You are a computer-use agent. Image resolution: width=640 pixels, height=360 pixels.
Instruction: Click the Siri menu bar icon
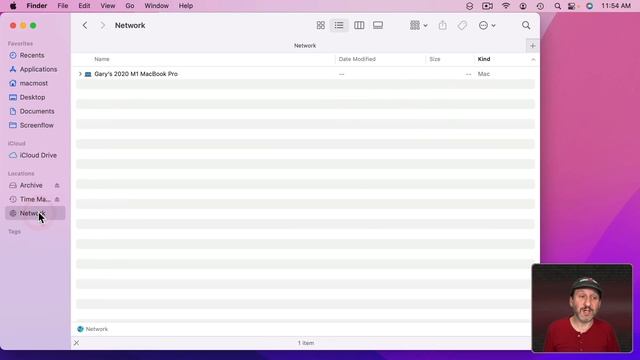589,6
